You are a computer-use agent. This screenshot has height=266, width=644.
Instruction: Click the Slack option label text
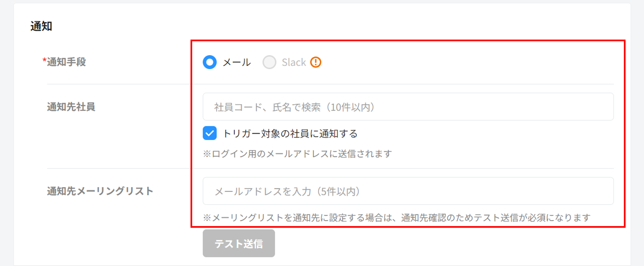point(294,62)
